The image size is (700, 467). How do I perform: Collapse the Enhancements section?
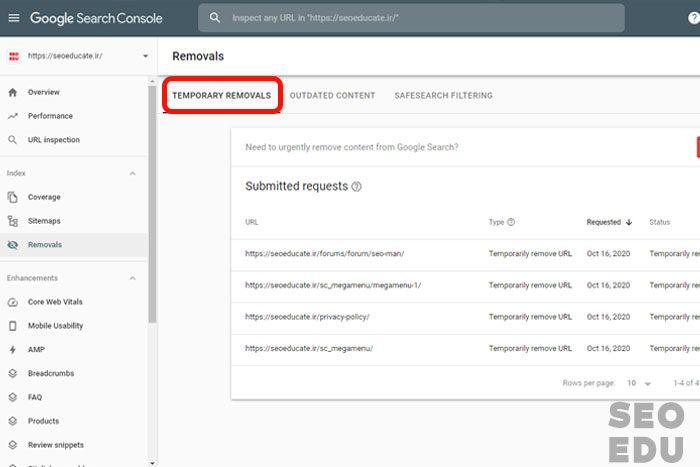(132, 278)
